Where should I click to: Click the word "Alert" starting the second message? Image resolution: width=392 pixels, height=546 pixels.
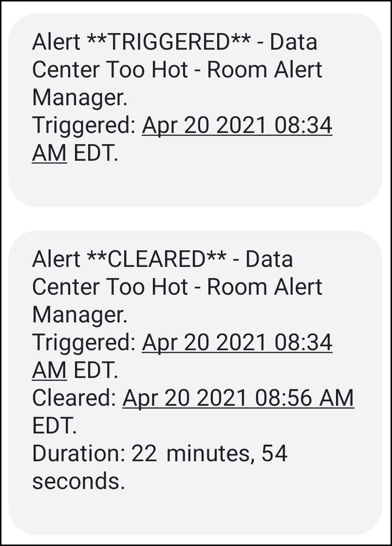point(56,259)
